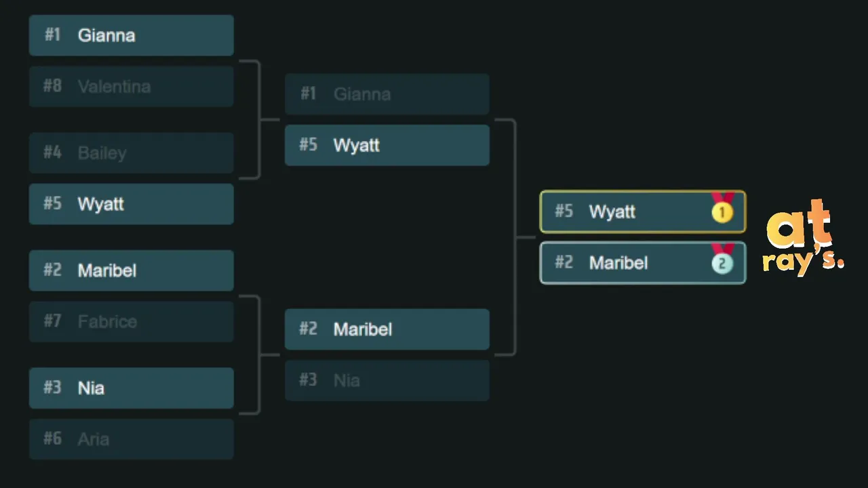
Task: Select #1 Gianna in the quarterfinals
Action: (x=131, y=35)
